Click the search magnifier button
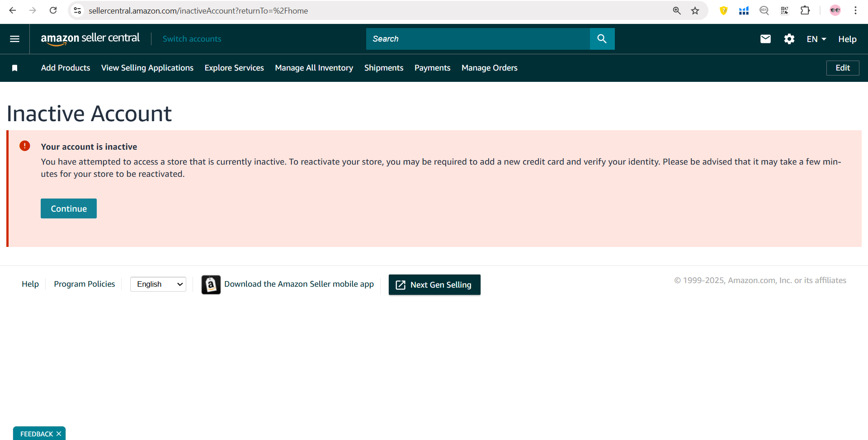Screen dimensions: 868x440 click(x=602, y=39)
